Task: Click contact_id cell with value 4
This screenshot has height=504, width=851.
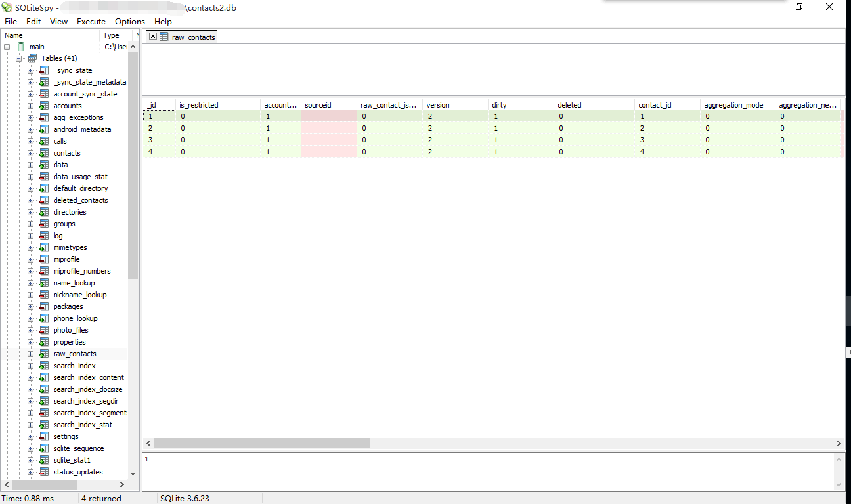Action: tap(668, 152)
